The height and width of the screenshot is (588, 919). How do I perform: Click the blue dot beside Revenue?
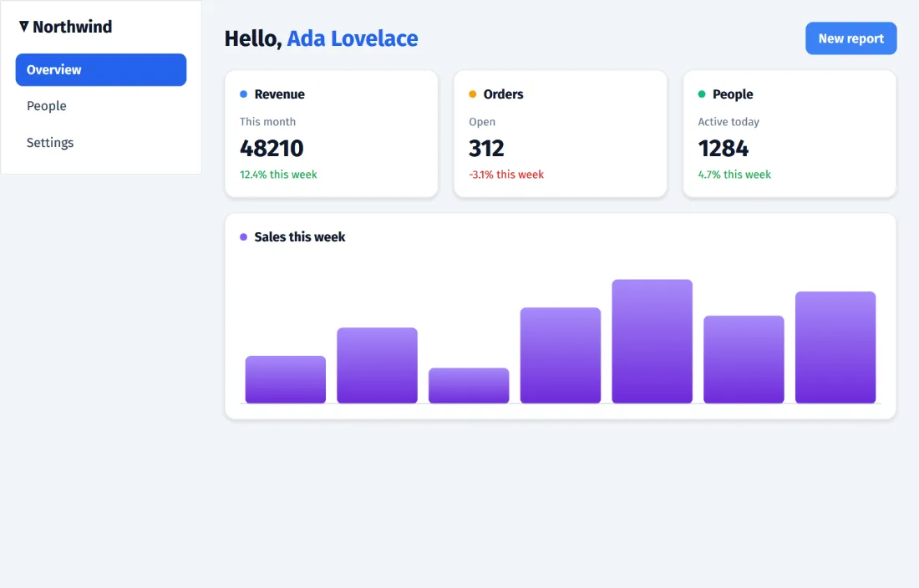tap(243, 94)
